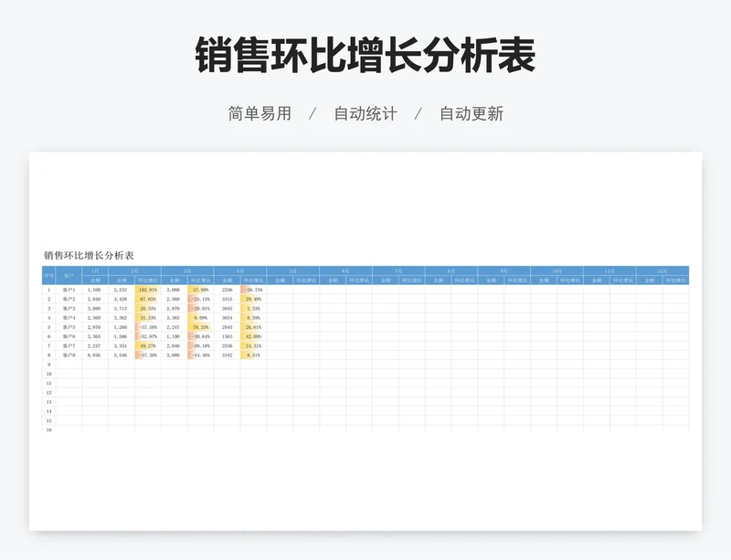This screenshot has width=731, height=560.
Task: Click the 简单易用 subtitle text
Action: click(x=260, y=114)
